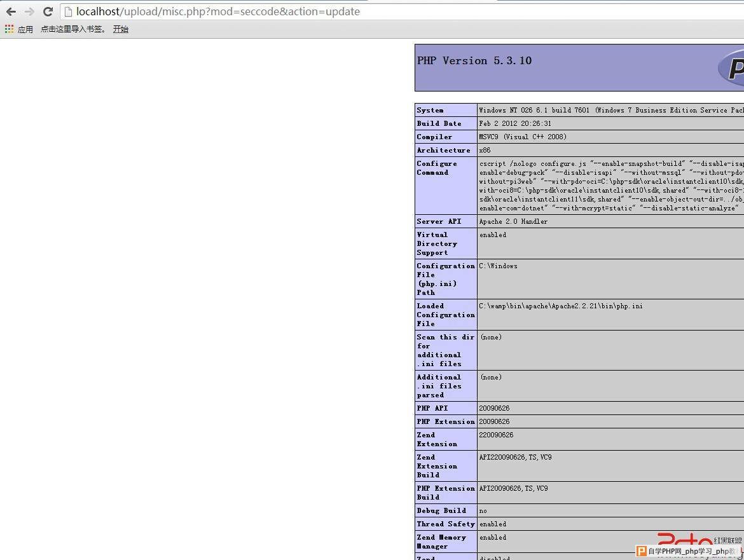This screenshot has width=744, height=560.
Task: Click the localhost URL address field
Action: tap(403, 11)
